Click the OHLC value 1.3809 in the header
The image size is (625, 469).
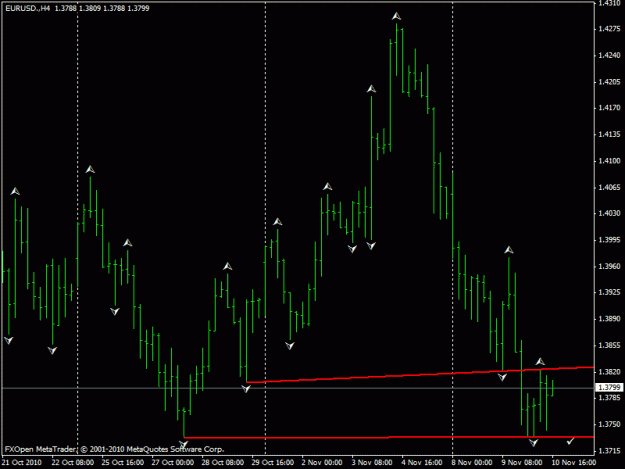89,8
